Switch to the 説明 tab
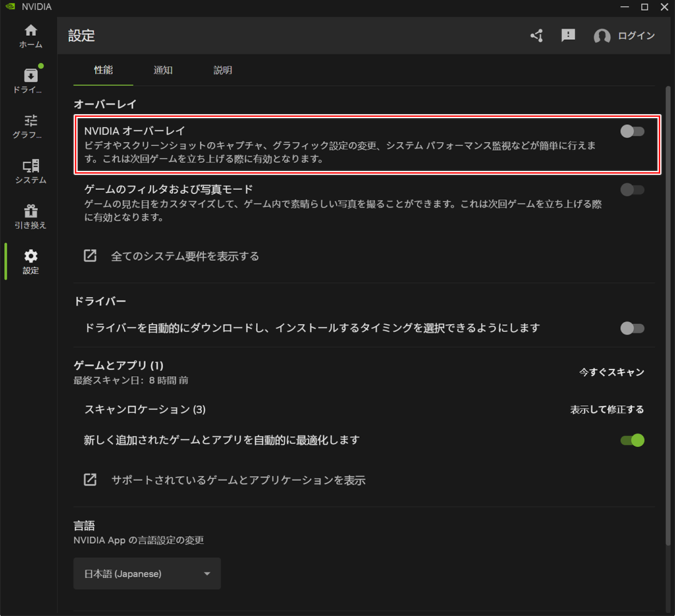 pos(223,70)
